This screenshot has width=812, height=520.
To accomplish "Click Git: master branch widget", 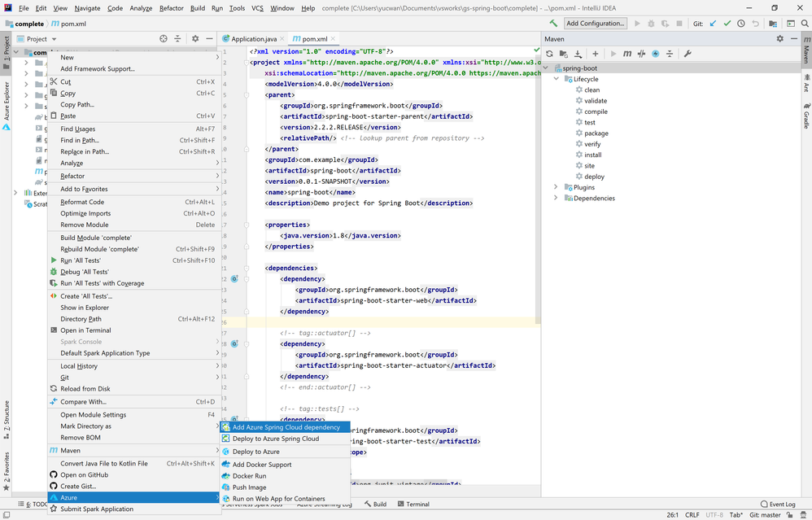I will (765, 515).
